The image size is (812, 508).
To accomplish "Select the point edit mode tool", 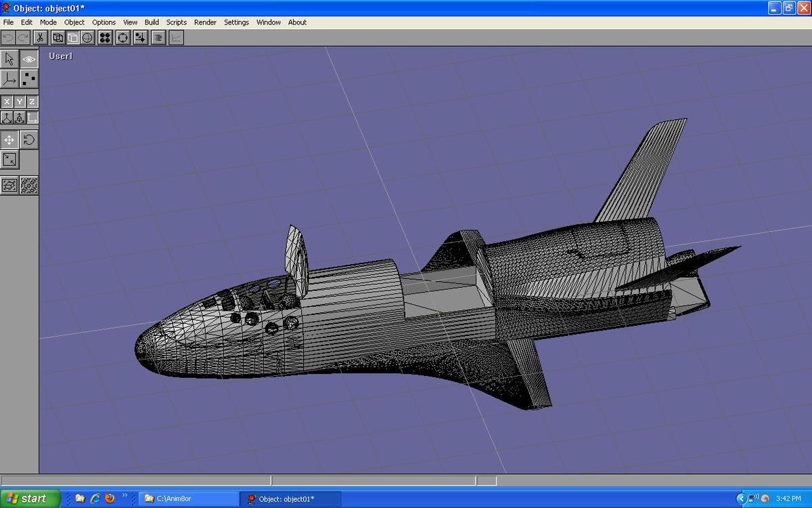I will [28, 79].
